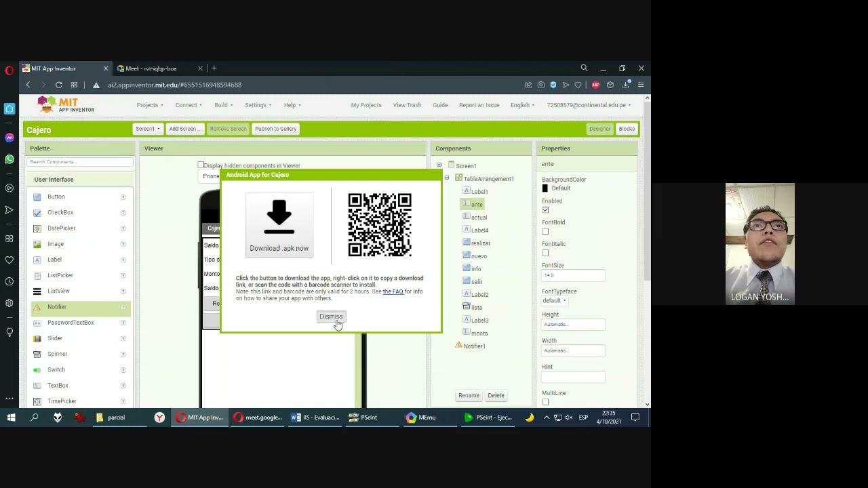
Task: Reload the App Inventor page
Action: [59, 85]
